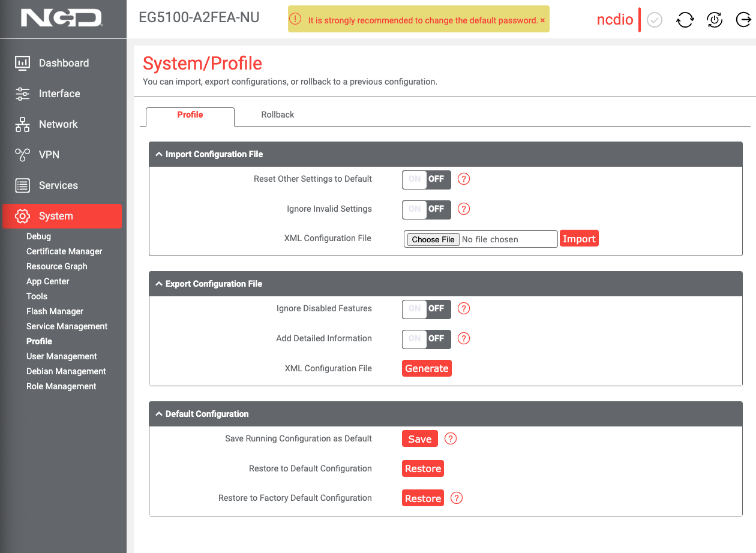Turn on Ignore Invalid Settings
The height and width of the screenshot is (553, 756).
pos(413,209)
